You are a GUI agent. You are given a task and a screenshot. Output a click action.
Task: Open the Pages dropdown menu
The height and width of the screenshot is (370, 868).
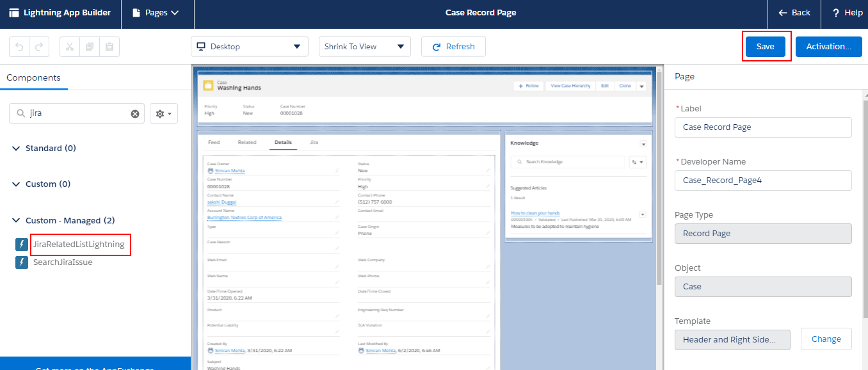click(156, 13)
